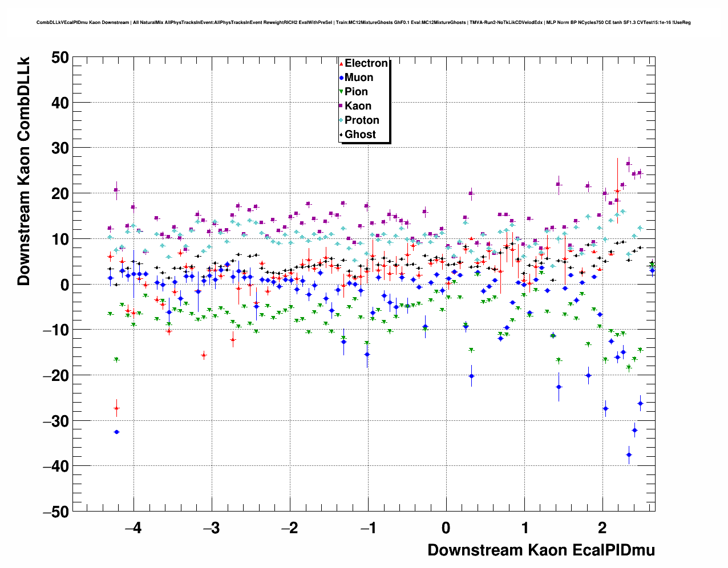
Task: Select the Electron label in the legend
Action: (x=366, y=63)
